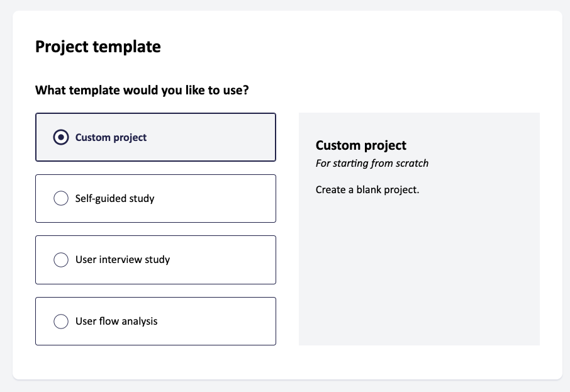Image resolution: width=570 pixels, height=392 pixels.
Task: Click the "User flow analysis" label text
Action: [116, 321]
